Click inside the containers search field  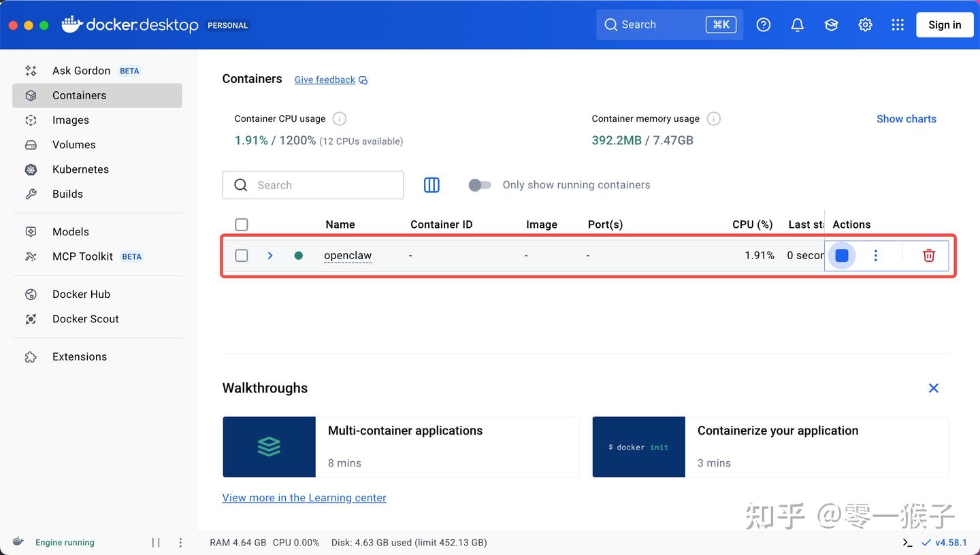(313, 184)
